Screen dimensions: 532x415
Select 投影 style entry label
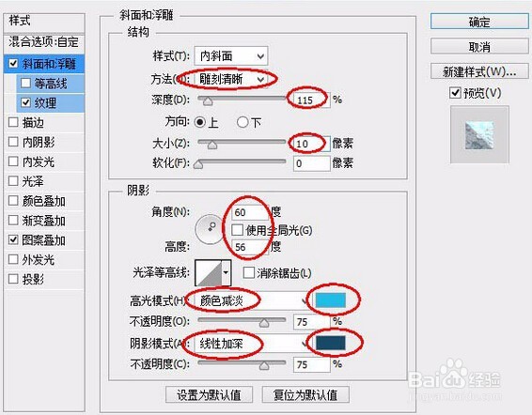tap(33, 280)
